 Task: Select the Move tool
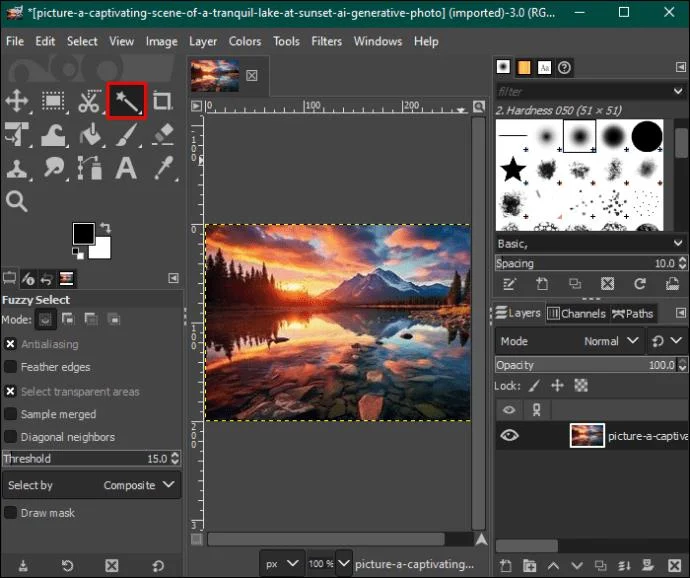pos(17,101)
